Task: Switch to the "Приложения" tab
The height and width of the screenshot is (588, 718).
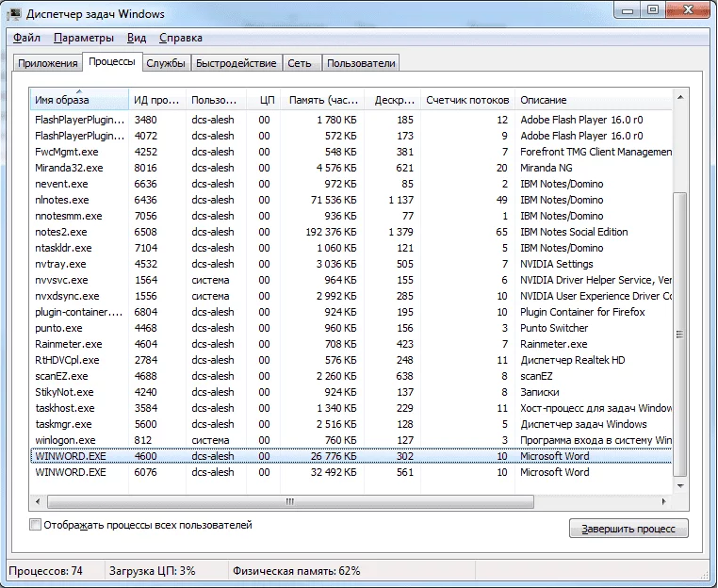Action: point(47,63)
